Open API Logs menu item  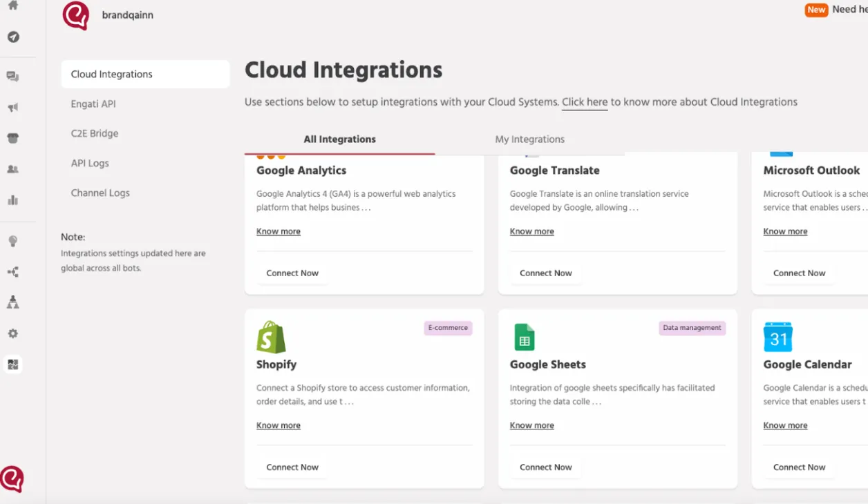(90, 164)
